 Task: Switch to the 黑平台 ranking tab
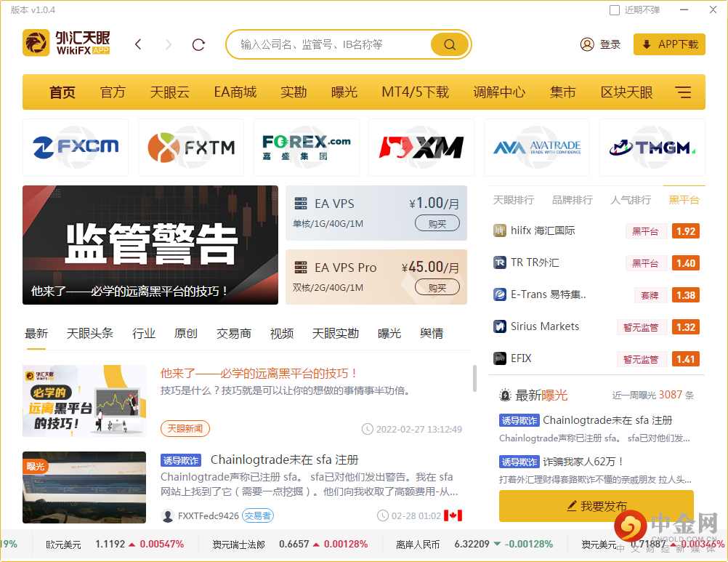tap(684, 200)
